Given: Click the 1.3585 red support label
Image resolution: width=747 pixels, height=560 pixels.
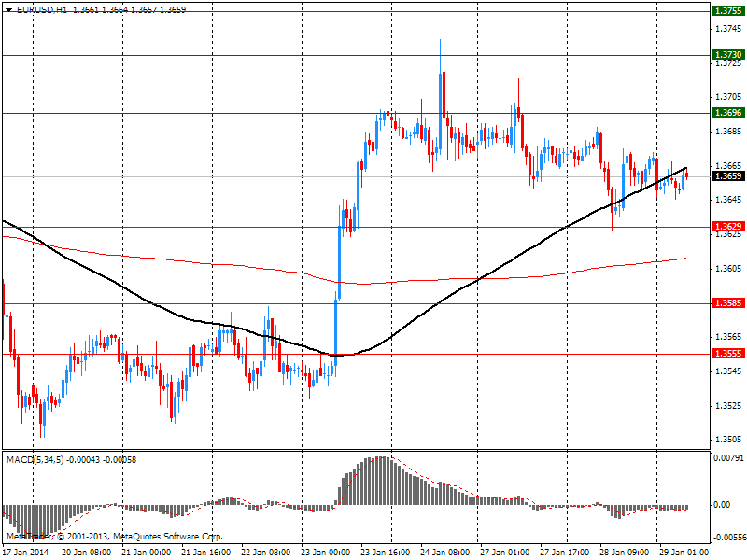Looking at the screenshot, I should (x=728, y=303).
